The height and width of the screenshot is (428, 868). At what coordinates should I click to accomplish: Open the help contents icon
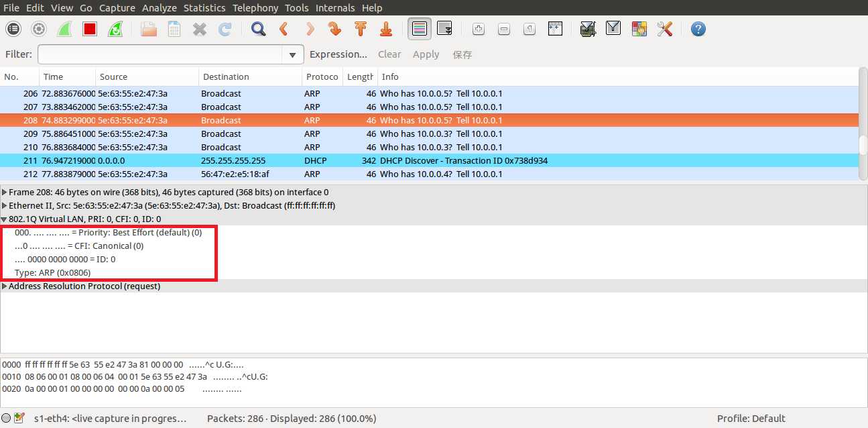(x=698, y=29)
